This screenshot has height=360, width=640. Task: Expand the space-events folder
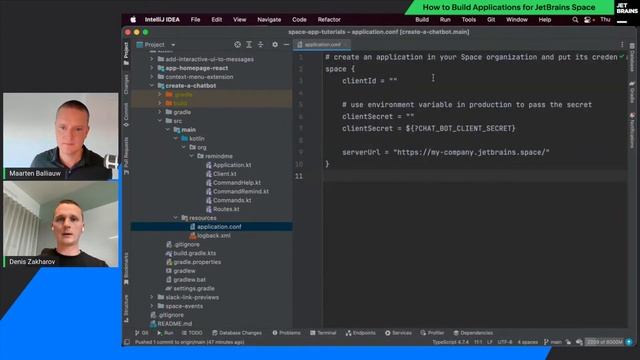[x=152, y=306]
